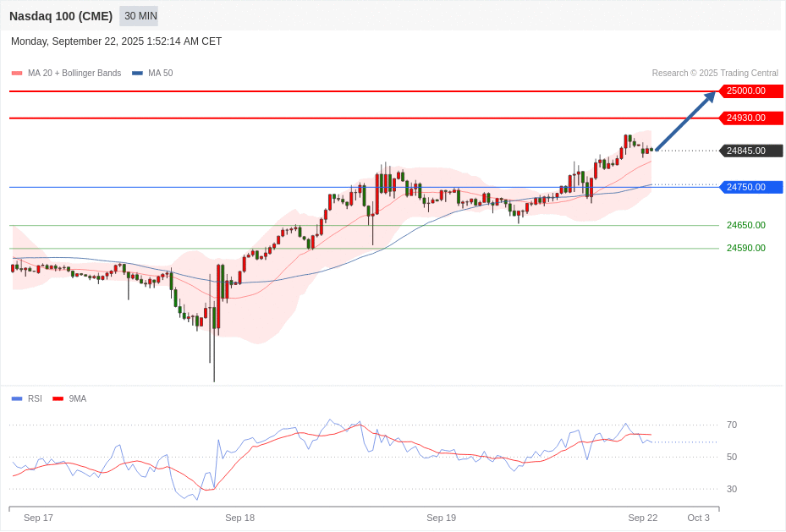This screenshot has width=786, height=532.
Task: Click the MA 50 legend blue swatch
Action: click(x=137, y=73)
